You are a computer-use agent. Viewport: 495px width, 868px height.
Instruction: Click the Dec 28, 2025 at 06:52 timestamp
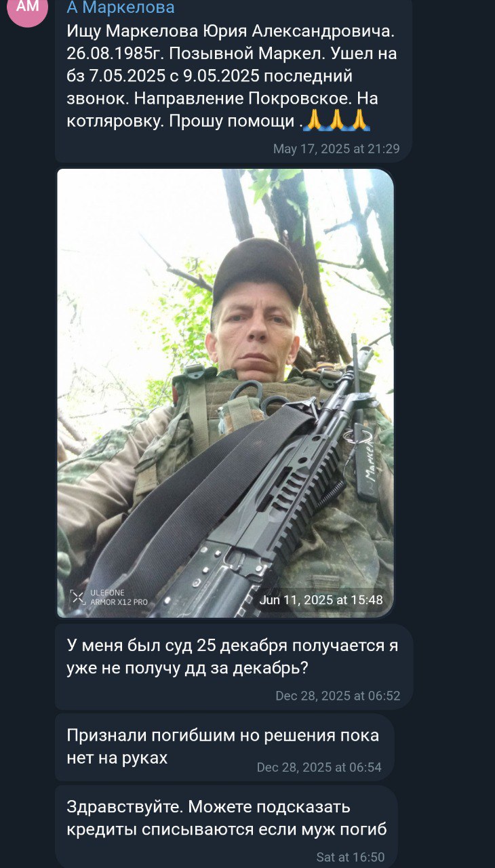tap(338, 696)
